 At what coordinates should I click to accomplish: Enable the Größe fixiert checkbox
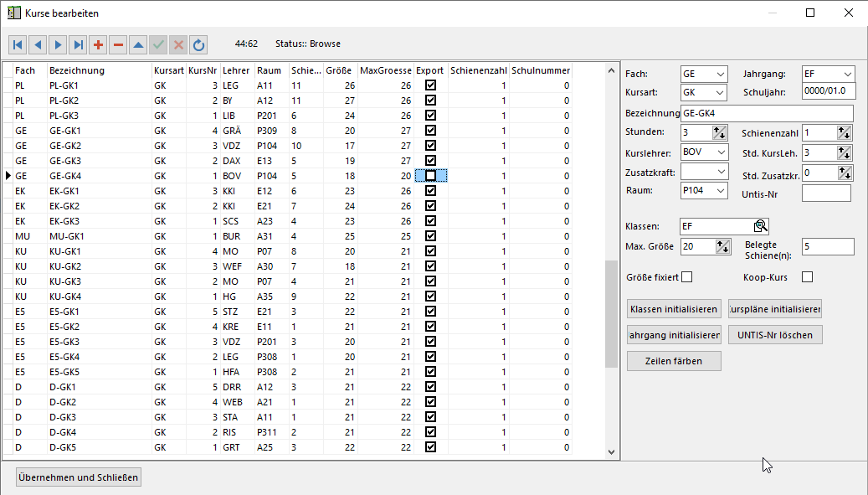[687, 277]
